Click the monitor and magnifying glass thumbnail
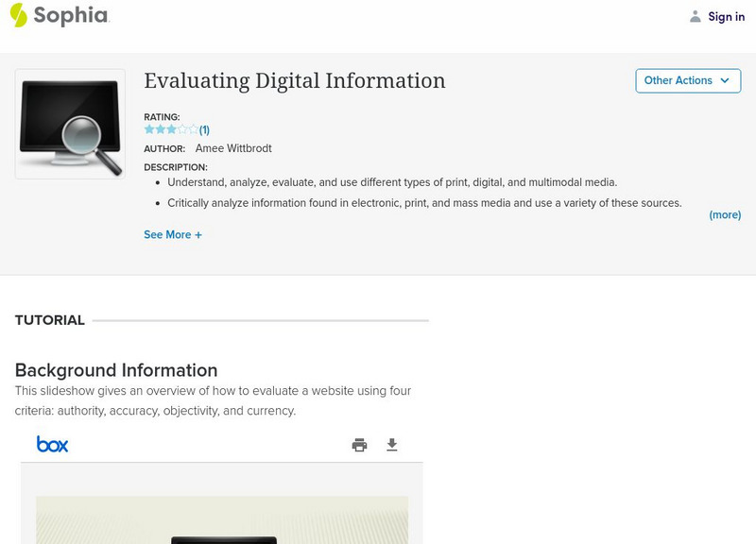The image size is (756, 544). (x=70, y=124)
